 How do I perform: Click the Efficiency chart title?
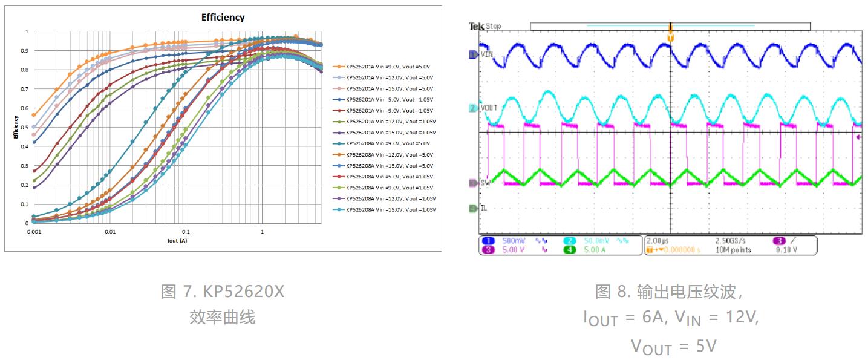pyautogui.click(x=223, y=18)
